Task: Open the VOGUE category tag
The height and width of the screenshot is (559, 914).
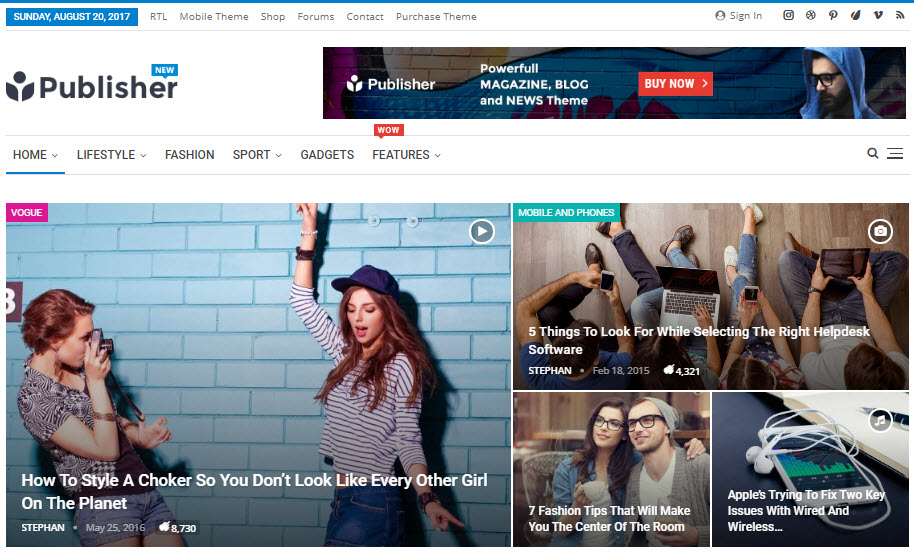Action: point(27,212)
